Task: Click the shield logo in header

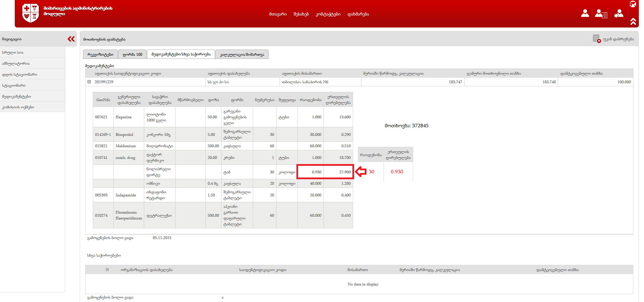Action: click(30, 13)
